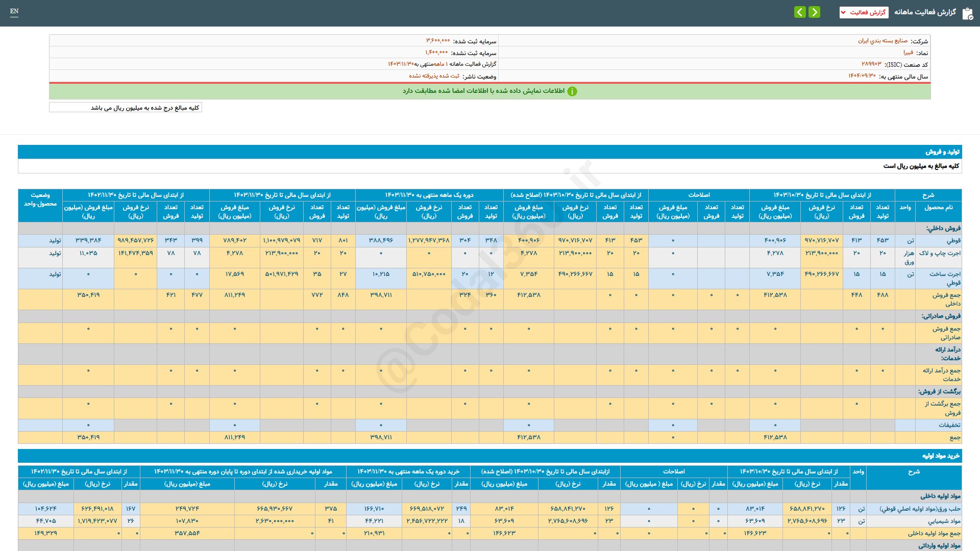The height and width of the screenshot is (551, 980).
Task: Click the گزارش فعالیت ماهانه page title
Action: 925,12
